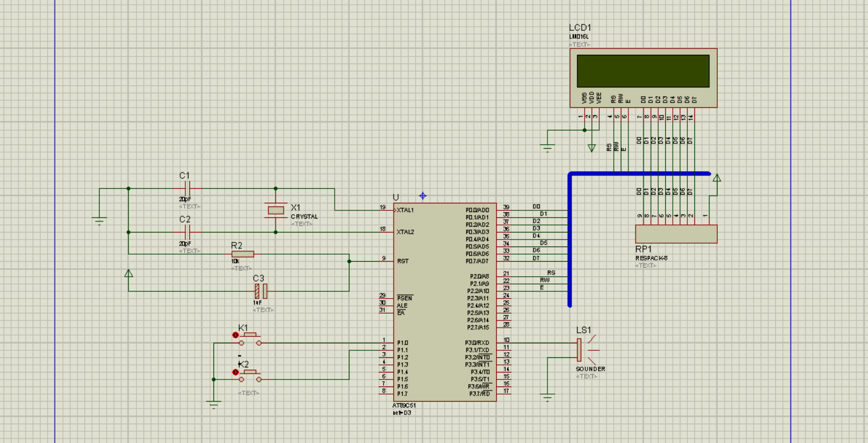This screenshot has width=868, height=443.
Task: Click the K2 reference label
Action: click(x=244, y=364)
